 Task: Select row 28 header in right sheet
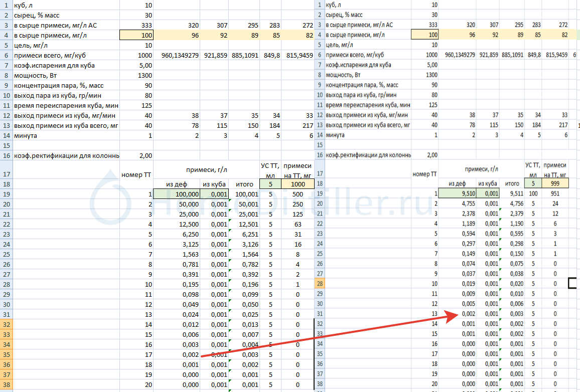pyautogui.click(x=320, y=283)
